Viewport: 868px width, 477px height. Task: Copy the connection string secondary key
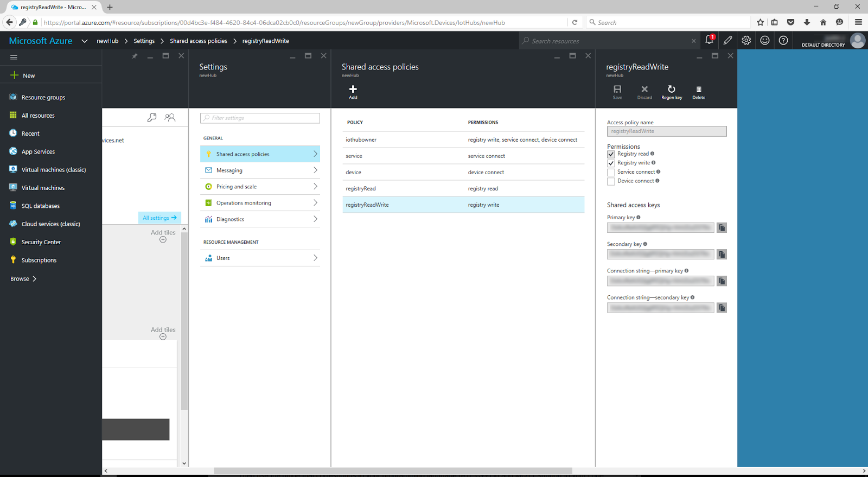click(722, 308)
